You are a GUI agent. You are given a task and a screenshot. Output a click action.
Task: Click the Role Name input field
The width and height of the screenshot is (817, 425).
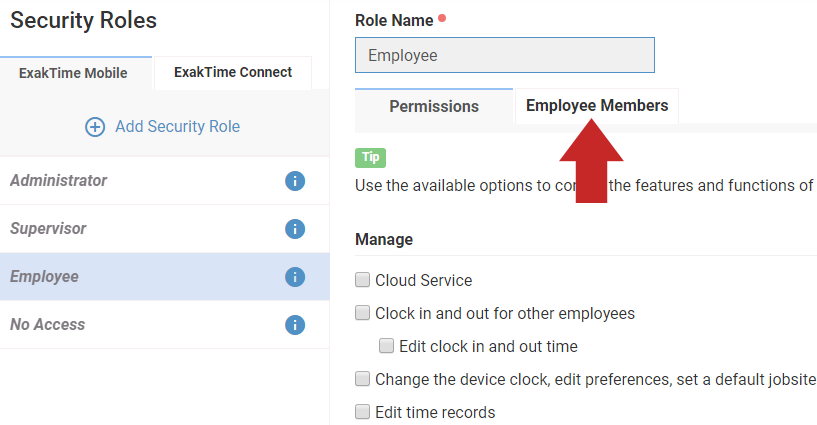click(x=505, y=55)
